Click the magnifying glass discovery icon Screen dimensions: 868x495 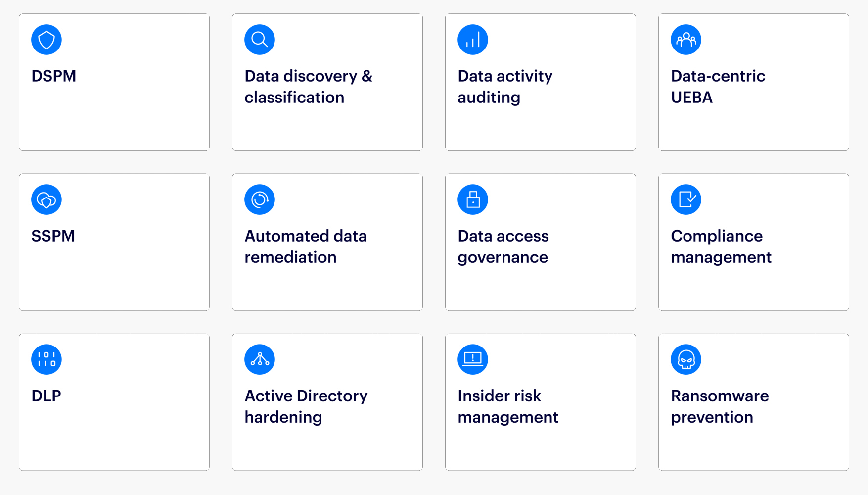(x=260, y=40)
